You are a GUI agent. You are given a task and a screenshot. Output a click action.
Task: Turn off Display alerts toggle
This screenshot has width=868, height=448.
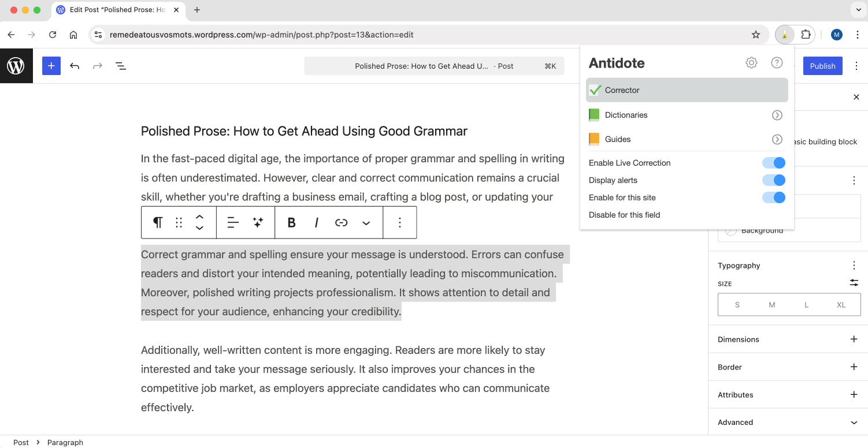pyautogui.click(x=774, y=180)
